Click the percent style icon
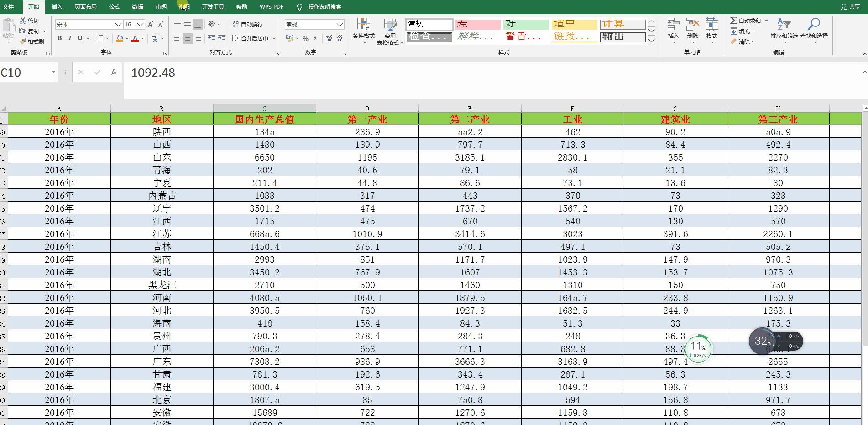The height and width of the screenshot is (425, 868). (x=305, y=39)
